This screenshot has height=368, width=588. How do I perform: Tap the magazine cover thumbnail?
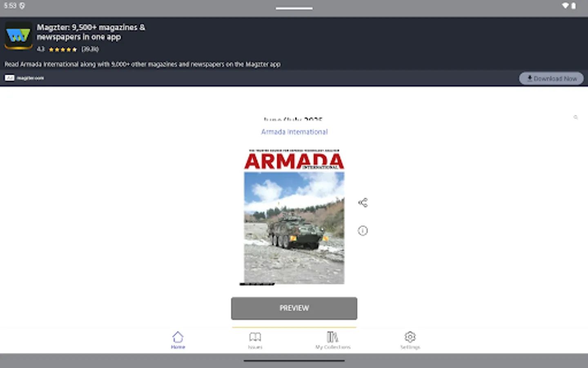pyautogui.click(x=294, y=217)
